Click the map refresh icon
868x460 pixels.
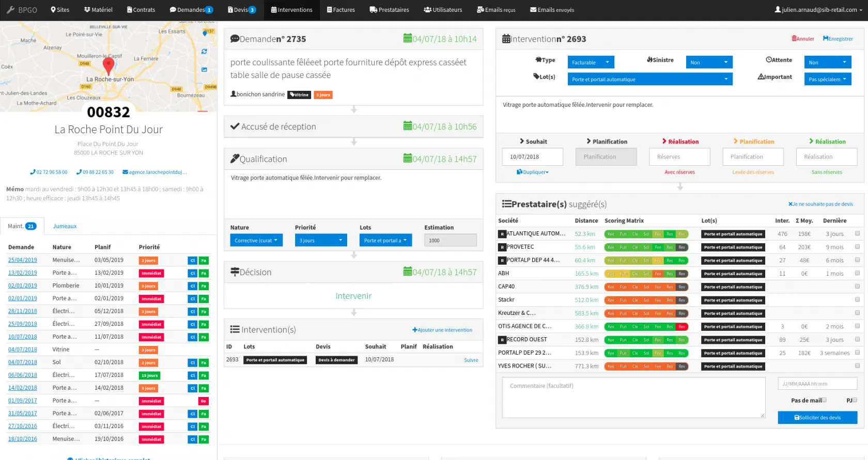[x=204, y=52]
